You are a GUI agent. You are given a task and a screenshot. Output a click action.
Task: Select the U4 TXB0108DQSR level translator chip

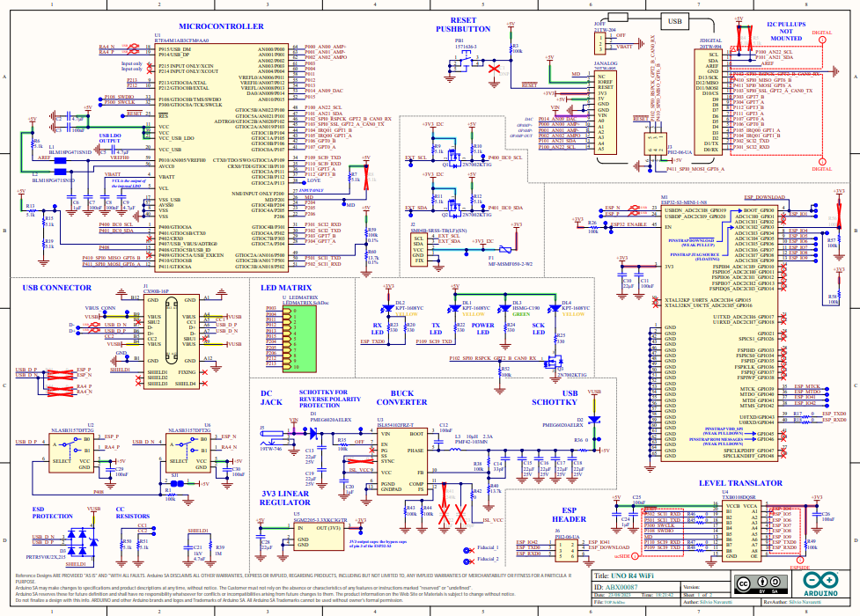tap(741, 531)
